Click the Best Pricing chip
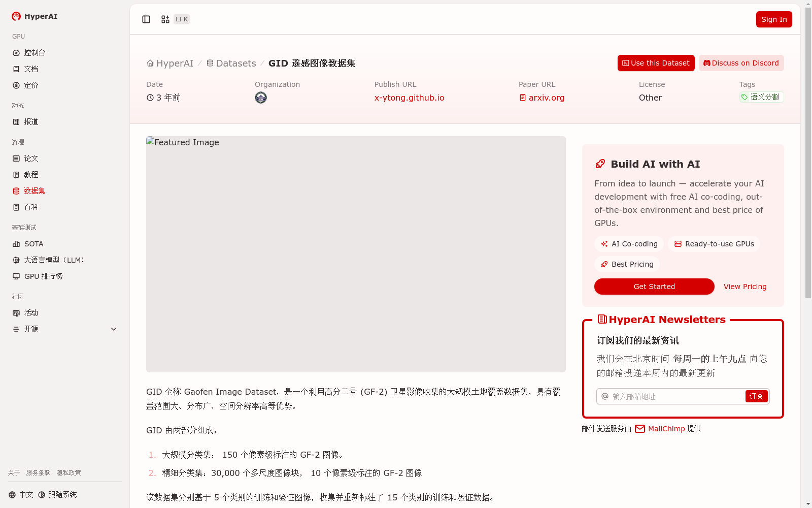Viewport: 812px width, 508px height. point(627,264)
